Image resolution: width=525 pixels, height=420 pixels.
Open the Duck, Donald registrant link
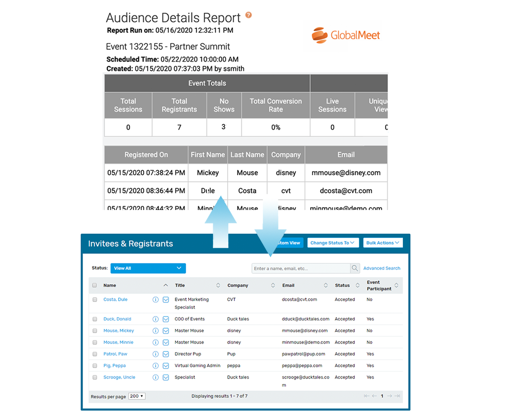click(x=117, y=319)
